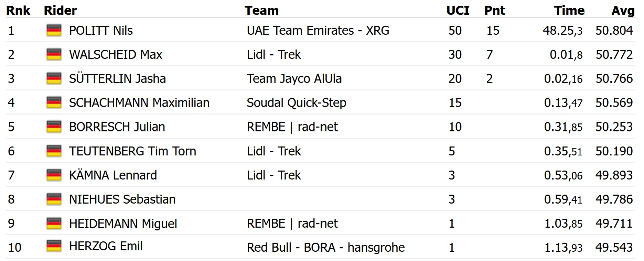This screenshot has height=261, width=644.
Task: Click the Time column header
Action: (x=569, y=10)
